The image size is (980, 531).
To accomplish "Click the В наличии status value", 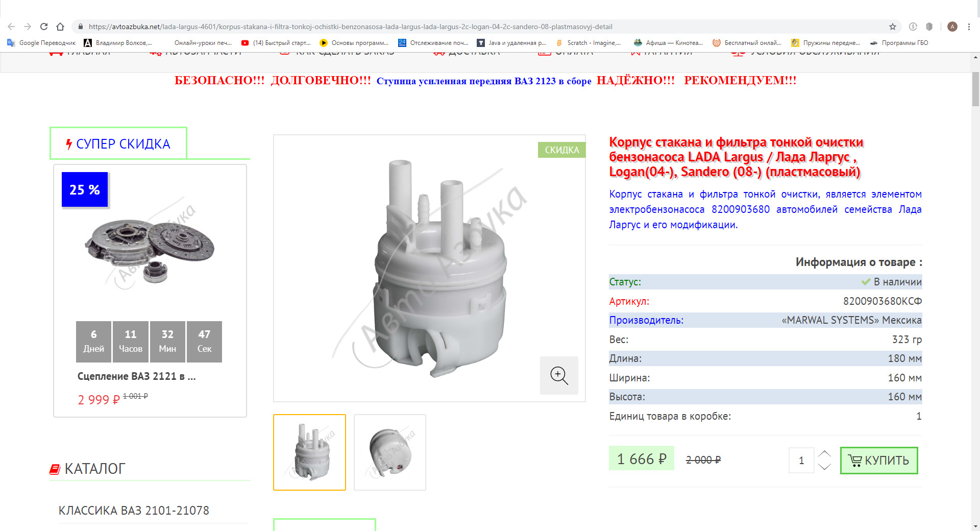I will coord(891,282).
